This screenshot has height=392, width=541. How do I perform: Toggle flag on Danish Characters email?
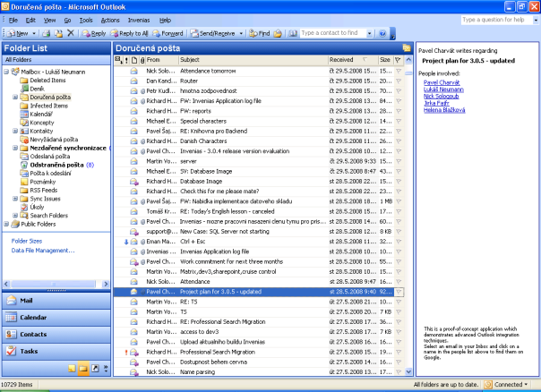point(399,141)
